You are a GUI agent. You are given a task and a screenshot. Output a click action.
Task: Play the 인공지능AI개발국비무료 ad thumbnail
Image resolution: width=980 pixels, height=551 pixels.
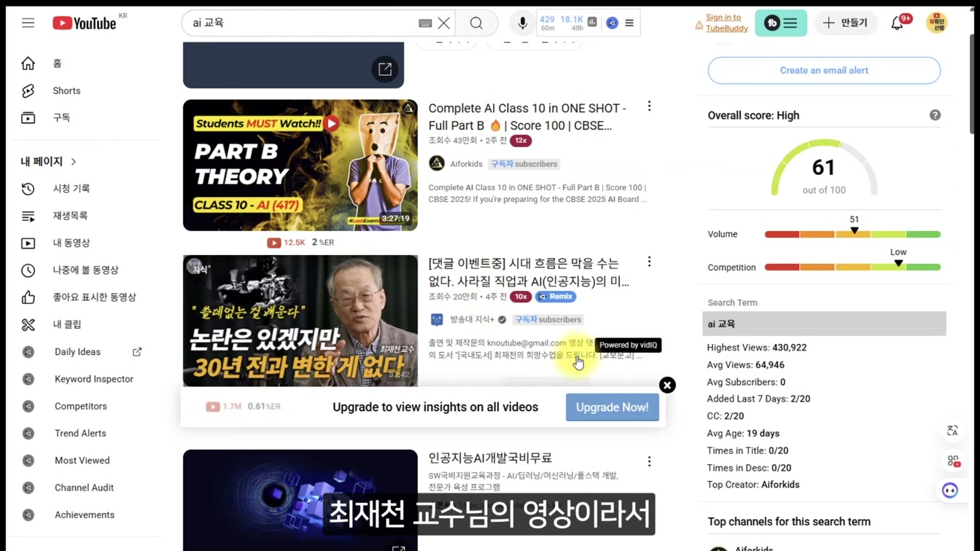[300, 500]
